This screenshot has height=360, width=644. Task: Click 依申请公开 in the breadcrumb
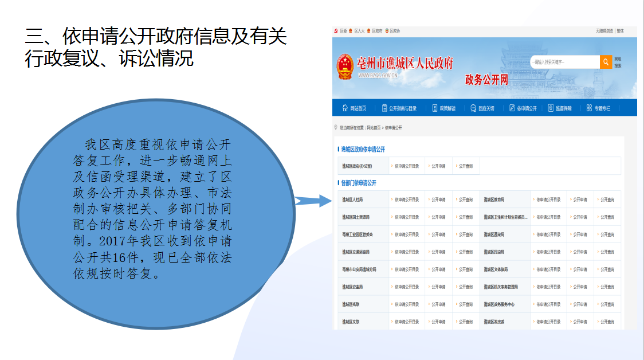click(394, 128)
